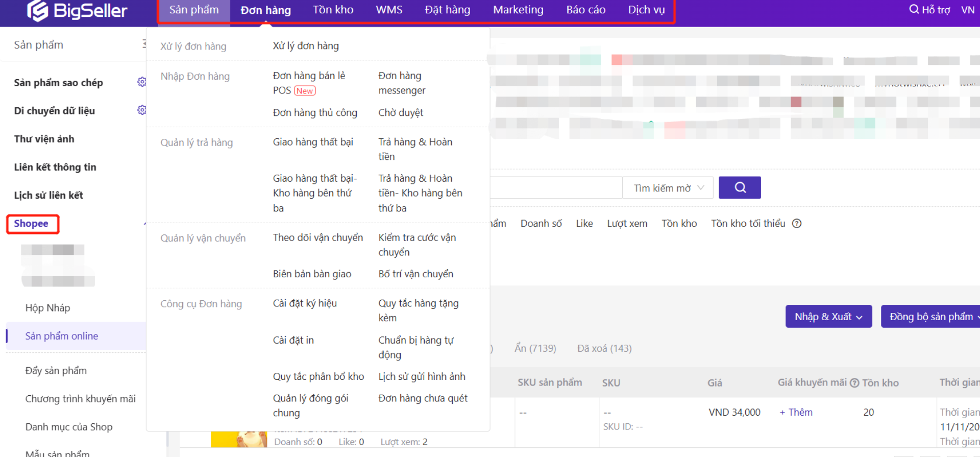Open Quy tắc hàng tặng kèm entry
980x457 pixels.
point(419,310)
